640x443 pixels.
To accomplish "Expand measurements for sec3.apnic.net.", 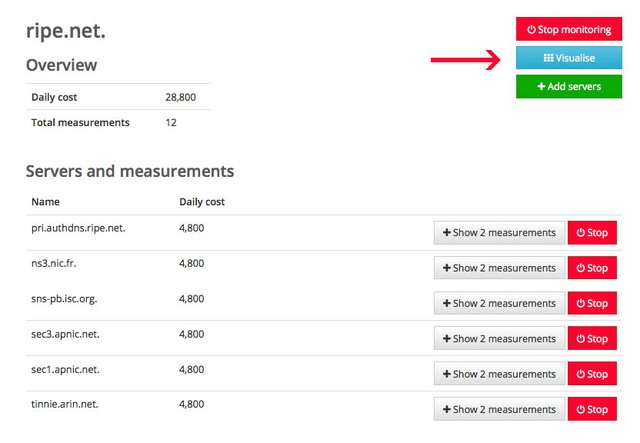I will pos(499,338).
